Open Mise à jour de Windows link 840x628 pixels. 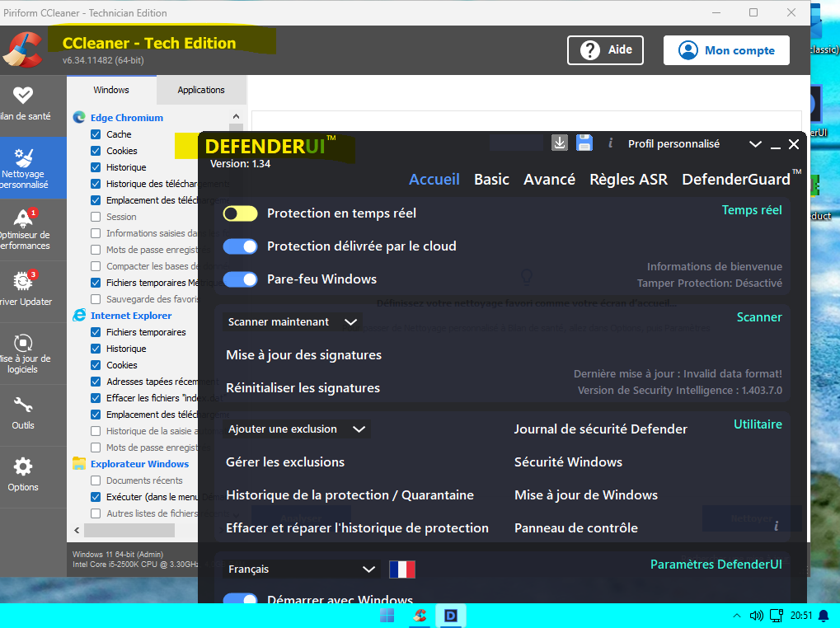[585, 495]
